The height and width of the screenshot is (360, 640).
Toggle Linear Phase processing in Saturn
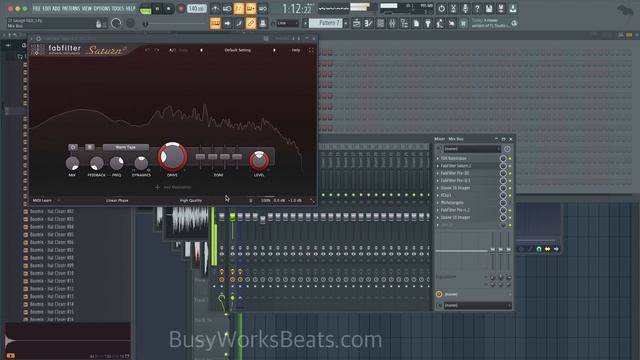[117, 200]
